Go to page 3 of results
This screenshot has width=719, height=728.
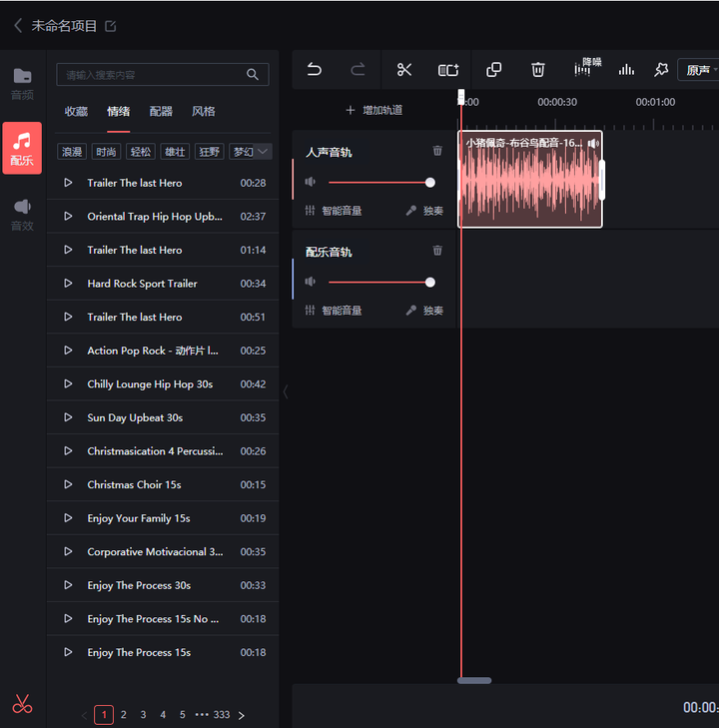pos(143,715)
